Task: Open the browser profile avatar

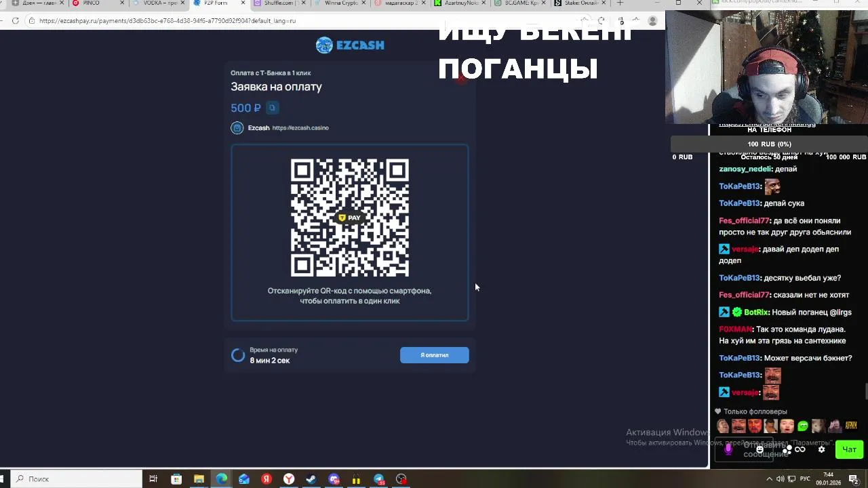Action: point(652,21)
